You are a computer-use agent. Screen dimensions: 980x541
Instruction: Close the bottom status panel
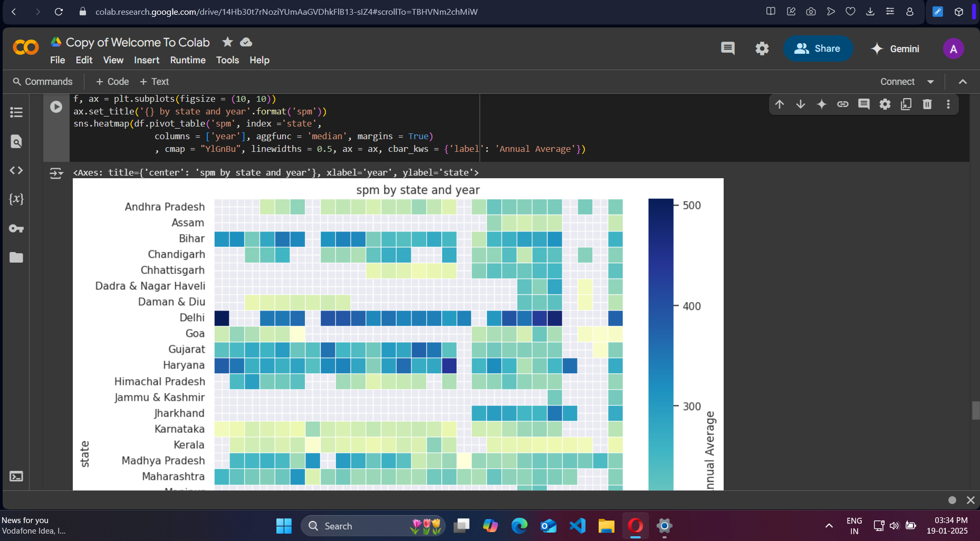point(971,500)
